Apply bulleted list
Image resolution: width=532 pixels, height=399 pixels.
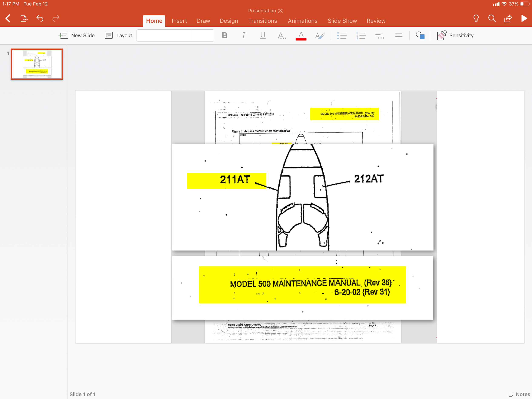pos(342,35)
